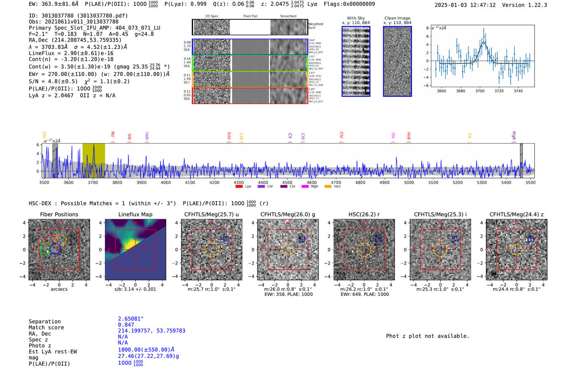Open the CFHTLS/Meg(24.4) z cutout
Screen dimensions: 576x392
(x=517, y=250)
